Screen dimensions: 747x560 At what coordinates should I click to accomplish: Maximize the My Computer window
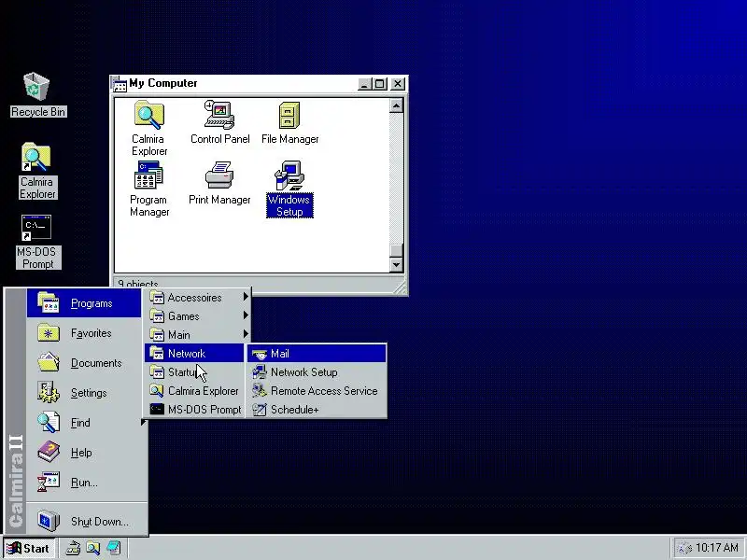tap(379, 84)
